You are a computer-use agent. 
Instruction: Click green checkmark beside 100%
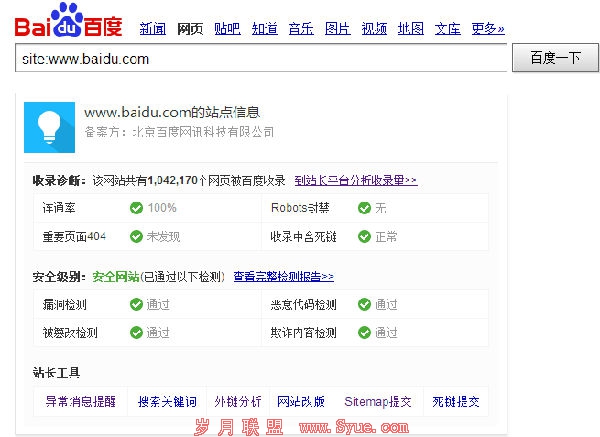[x=136, y=208]
